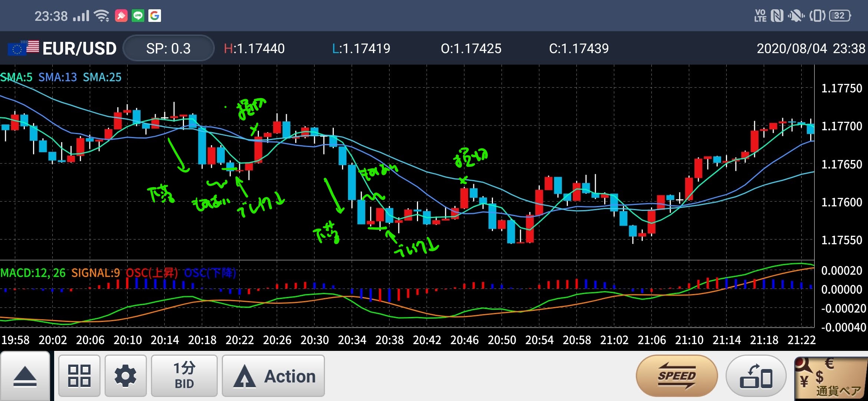The height and width of the screenshot is (401, 868).
Task: Open the four-square chart layout icon
Action: [79, 376]
